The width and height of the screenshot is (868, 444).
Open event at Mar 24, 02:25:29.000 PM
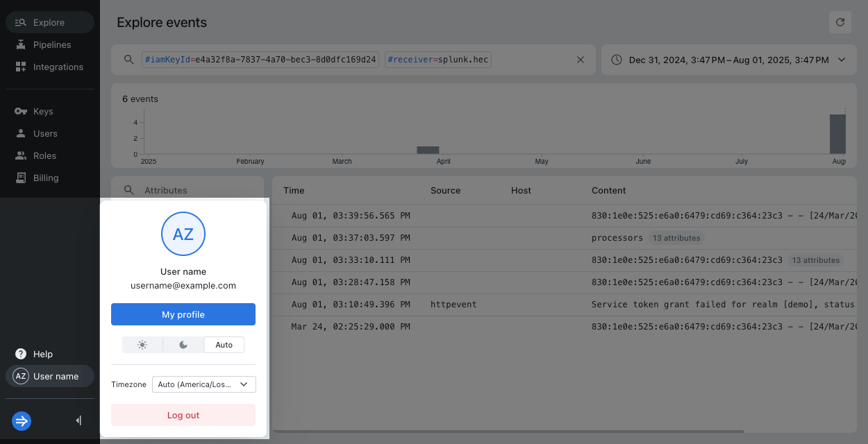pyautogui.click(x=564, y=327)
